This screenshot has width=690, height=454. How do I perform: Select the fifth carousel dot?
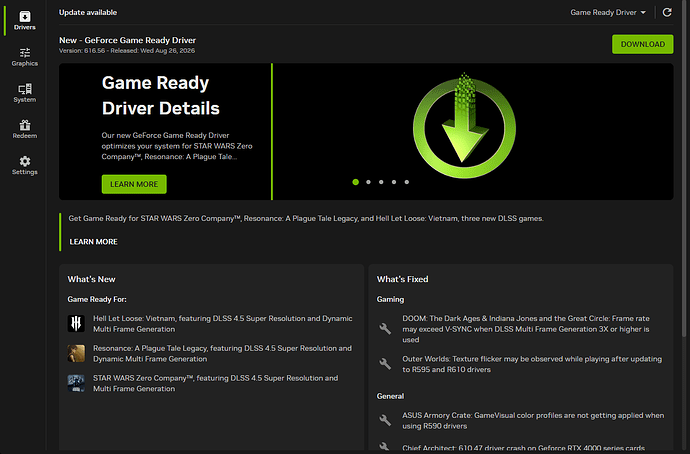[407, 182]
